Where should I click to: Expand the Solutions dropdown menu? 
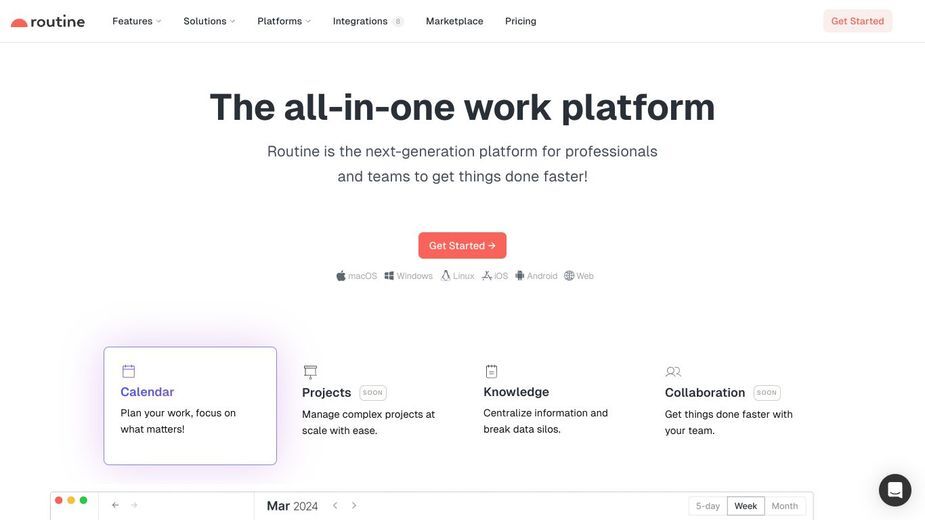[x=209, y=21]
